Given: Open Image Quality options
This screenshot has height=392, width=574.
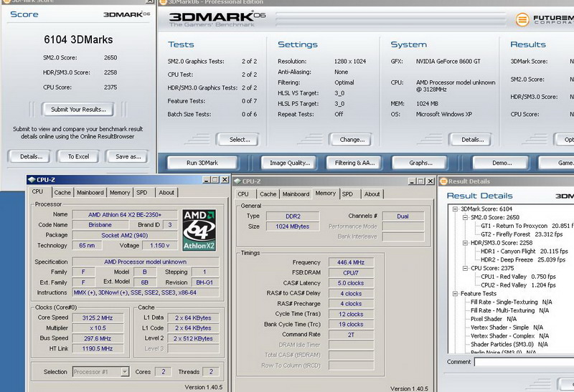Looking at the screenshot, I should 290,163.
